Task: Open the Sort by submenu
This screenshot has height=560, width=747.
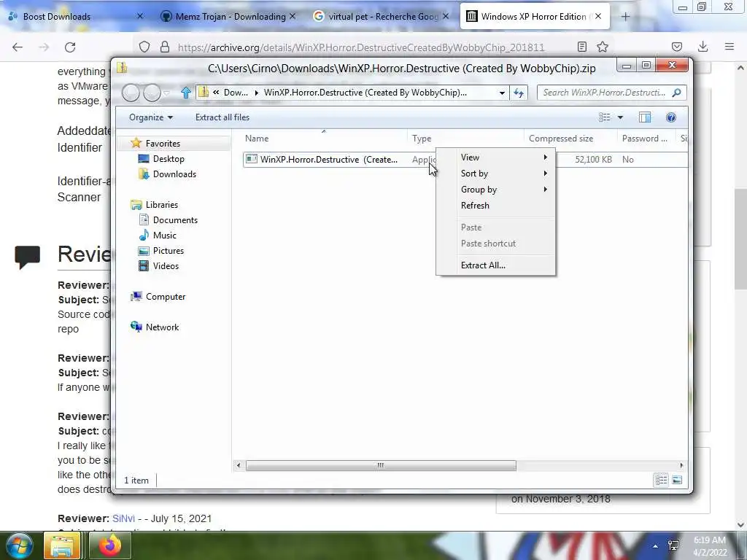Action: [495, 174]
